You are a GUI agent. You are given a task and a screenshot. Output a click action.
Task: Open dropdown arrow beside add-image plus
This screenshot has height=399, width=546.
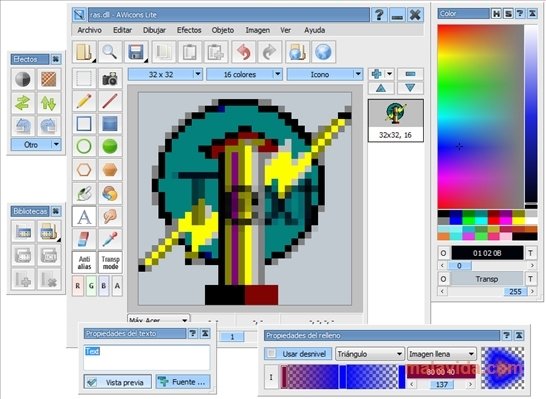coord(390,74)
